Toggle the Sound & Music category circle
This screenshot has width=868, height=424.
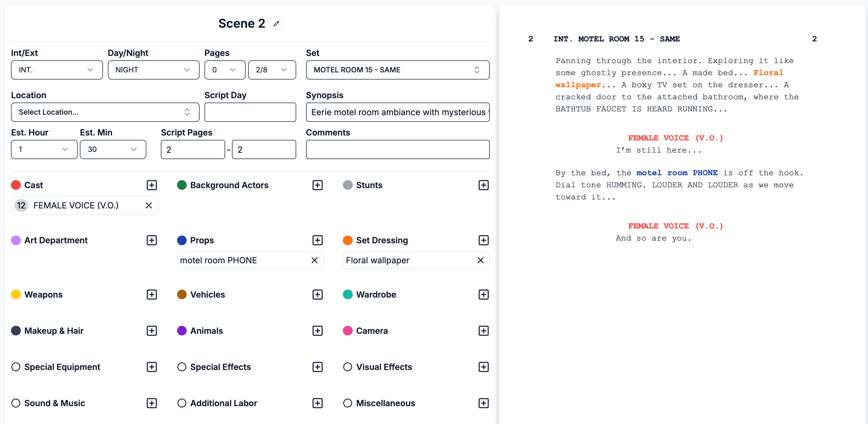(15, 403)
